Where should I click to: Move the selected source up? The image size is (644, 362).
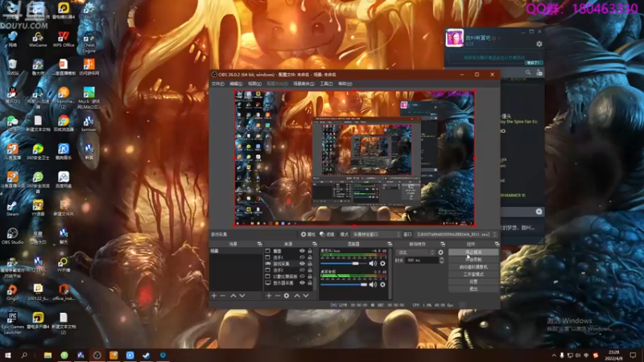297,295
